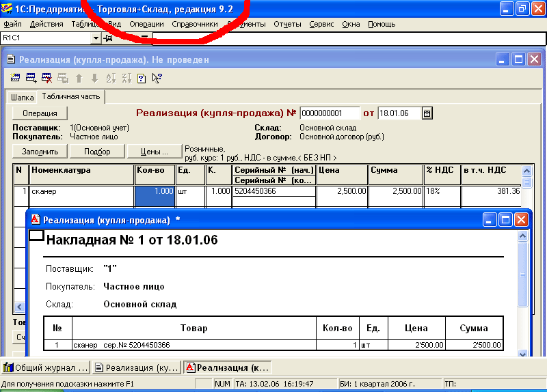Click the Заполнить button
The image size is (547, 392).
click(40, 151)
